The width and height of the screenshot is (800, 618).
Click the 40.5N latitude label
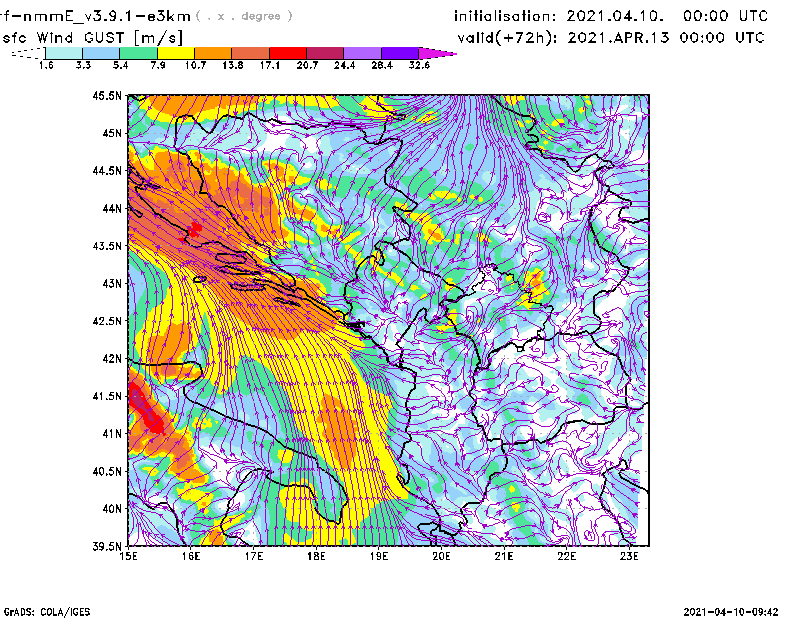pyautogui.click(x=107, y=471)
